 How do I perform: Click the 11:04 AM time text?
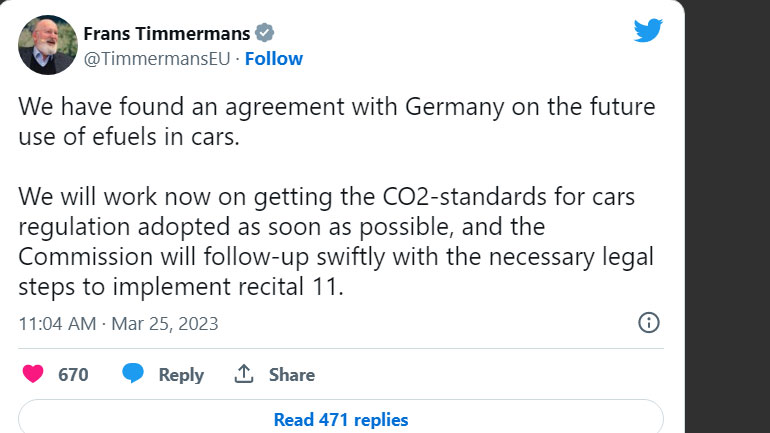(57, 324)
